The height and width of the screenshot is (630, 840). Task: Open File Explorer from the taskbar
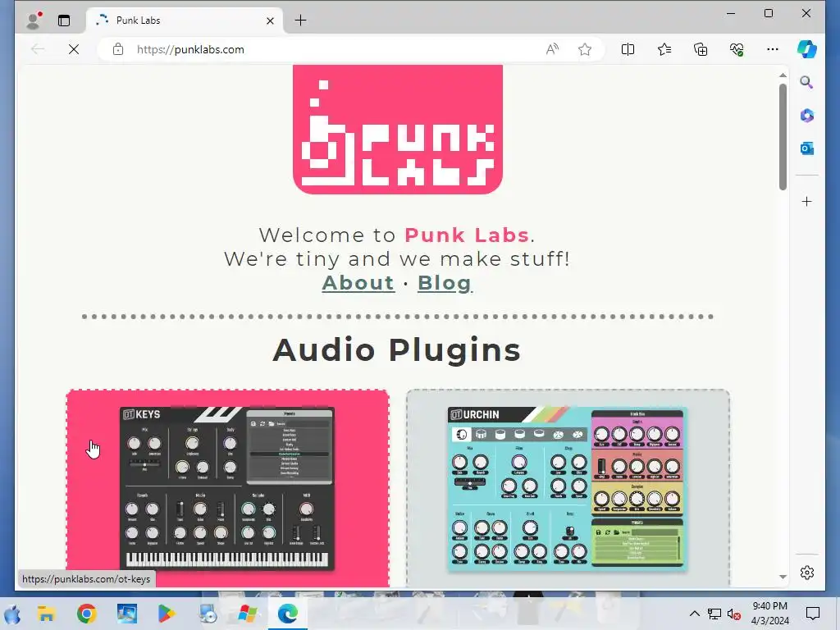(x=47, y=614)
